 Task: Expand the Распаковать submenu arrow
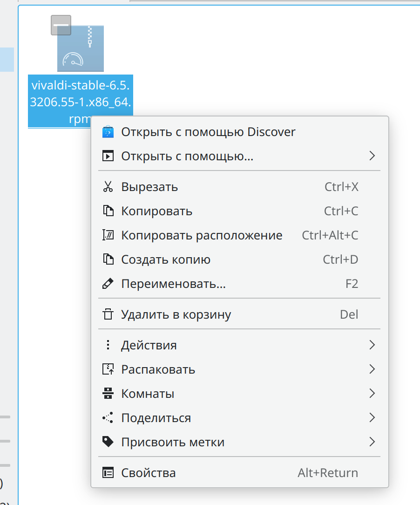[x=372, y=369]
